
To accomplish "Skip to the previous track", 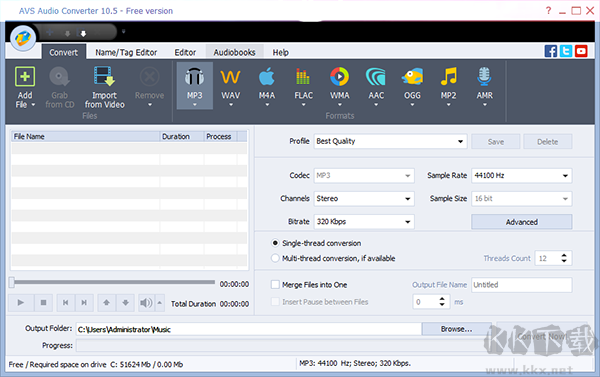I will pos(66,303).
